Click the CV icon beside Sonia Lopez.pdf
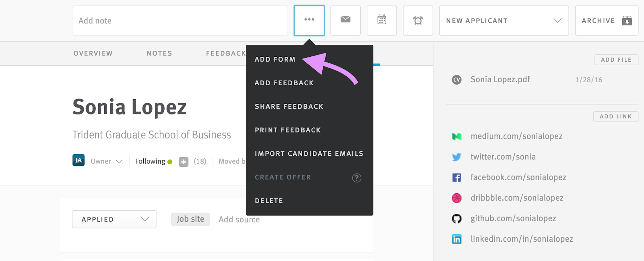 [x=456, y=80]
